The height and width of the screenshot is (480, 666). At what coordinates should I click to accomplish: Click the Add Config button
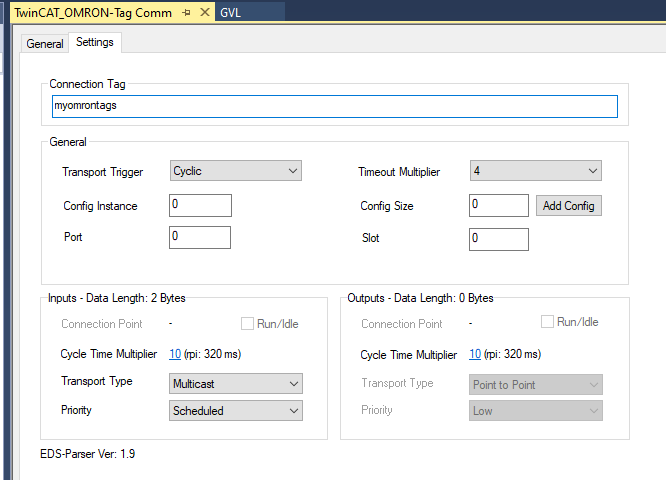(569, 206)
